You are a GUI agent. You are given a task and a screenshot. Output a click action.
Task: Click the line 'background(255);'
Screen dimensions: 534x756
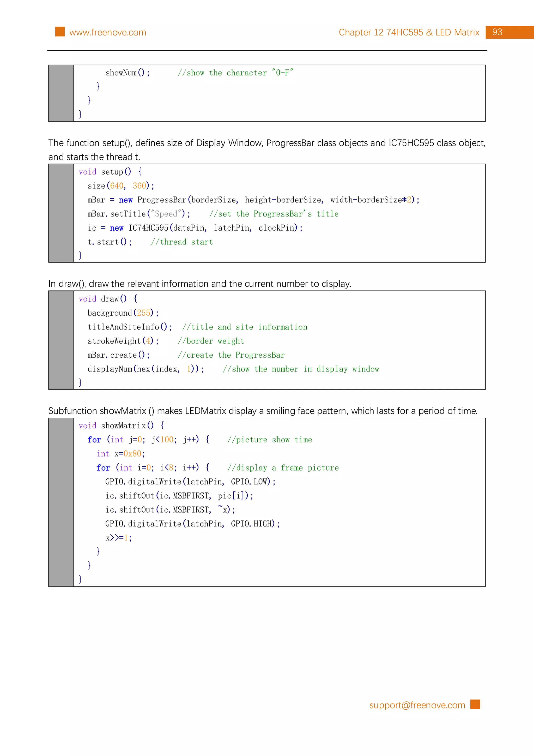pos(123,313)
